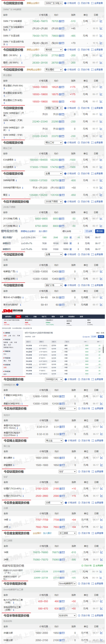Click help question icon beside SMM硅价(¥)

(17, 385)
